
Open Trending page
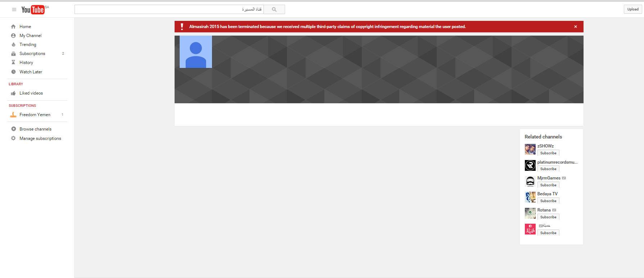coord(28,45)
